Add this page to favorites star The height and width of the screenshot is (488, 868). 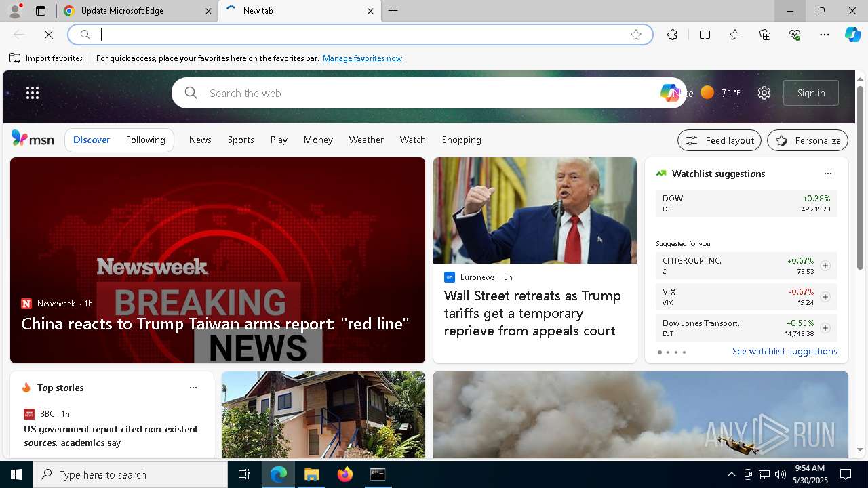pos(636,35)
